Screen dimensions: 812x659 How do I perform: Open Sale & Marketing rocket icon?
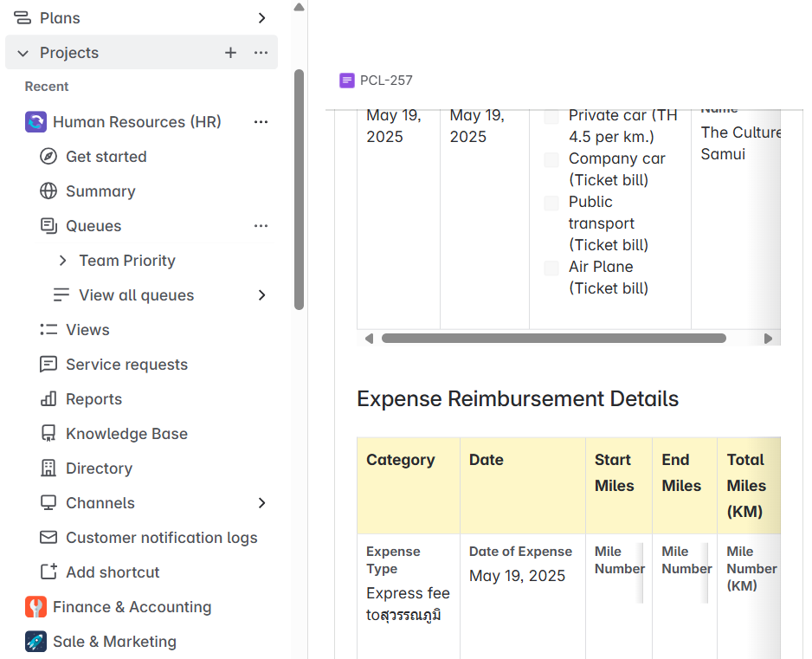tap(35, 642)
